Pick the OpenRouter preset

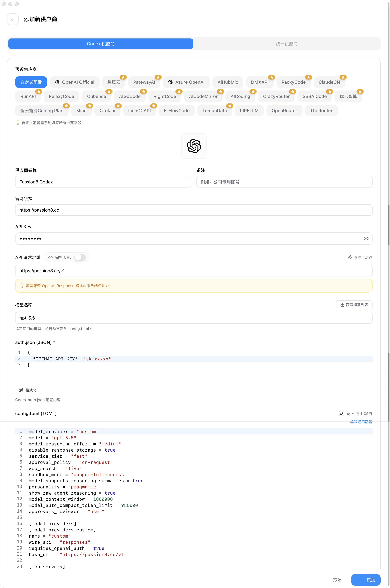tap(284, 110)
